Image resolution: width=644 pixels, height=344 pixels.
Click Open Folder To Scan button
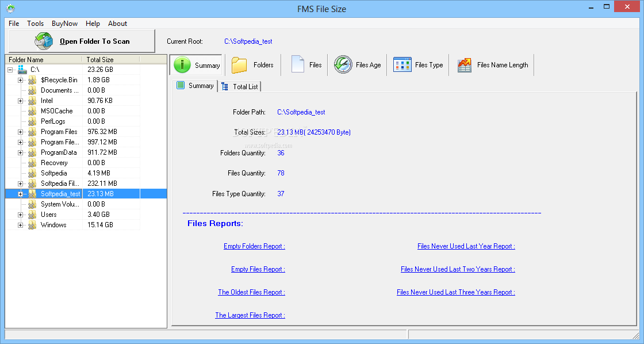tap(82, 41)
